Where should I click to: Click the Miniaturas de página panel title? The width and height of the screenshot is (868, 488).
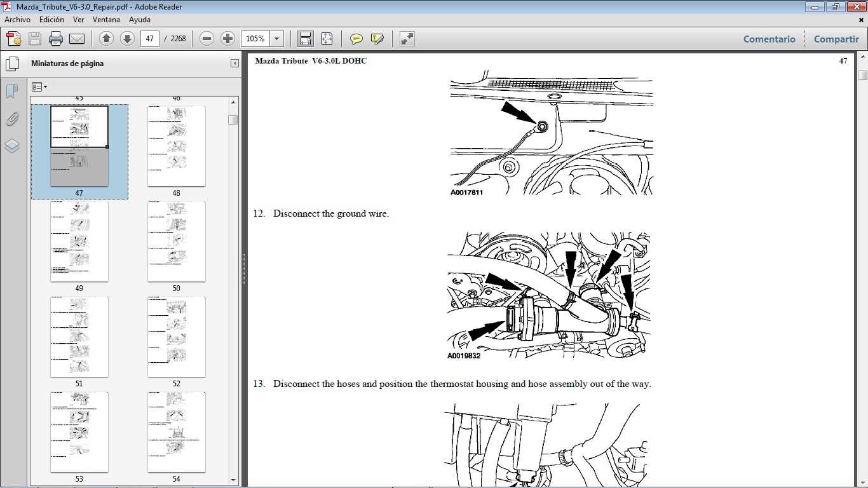[x=67, y=64]
